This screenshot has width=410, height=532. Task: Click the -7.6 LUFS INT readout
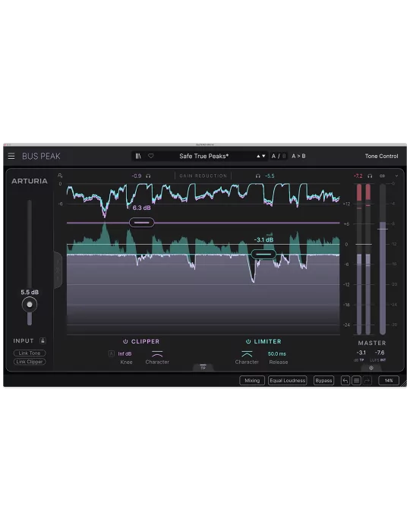tap(380, 353)
